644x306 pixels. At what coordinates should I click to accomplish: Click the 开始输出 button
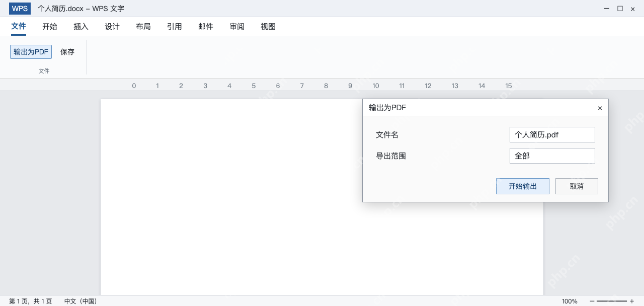523,186
